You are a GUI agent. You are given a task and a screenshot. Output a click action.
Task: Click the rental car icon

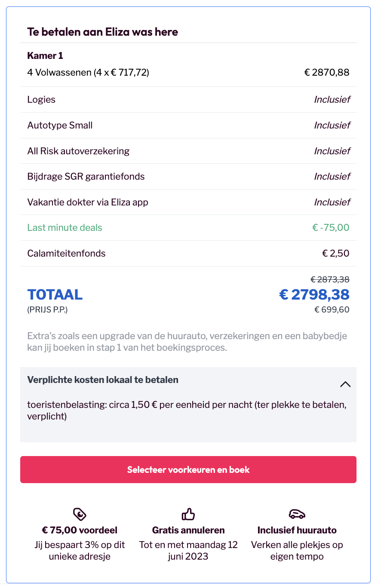click(x=297, y=514)
